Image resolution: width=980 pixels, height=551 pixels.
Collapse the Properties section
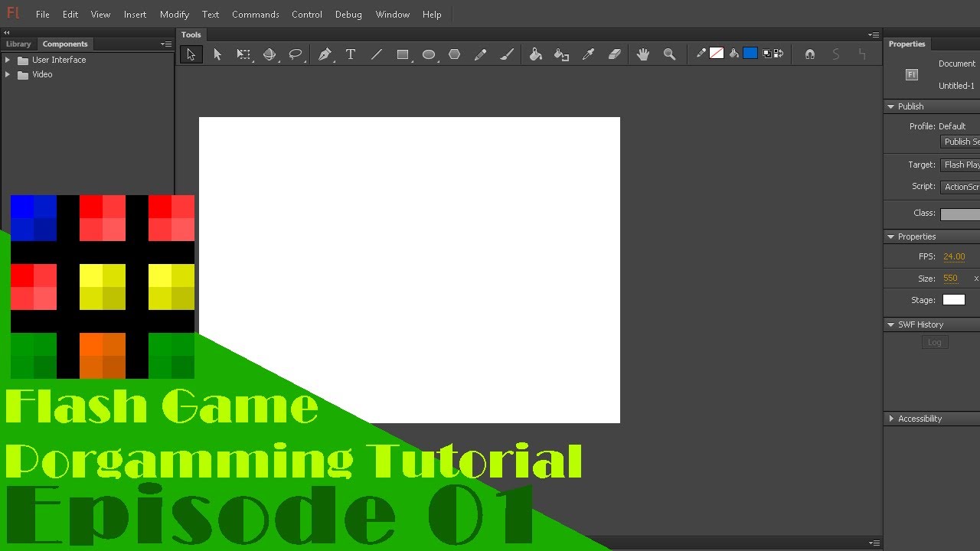click(890, 236)
